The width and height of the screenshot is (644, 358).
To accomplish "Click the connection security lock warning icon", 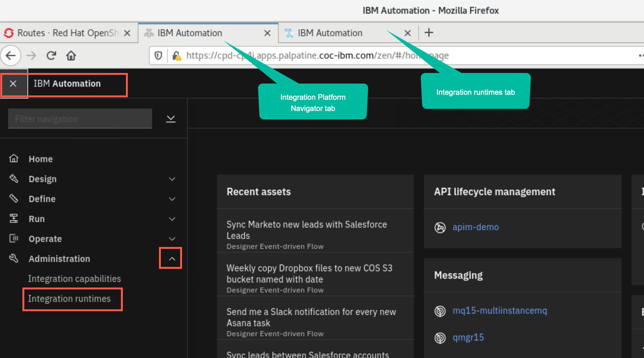I will [177, 56].
